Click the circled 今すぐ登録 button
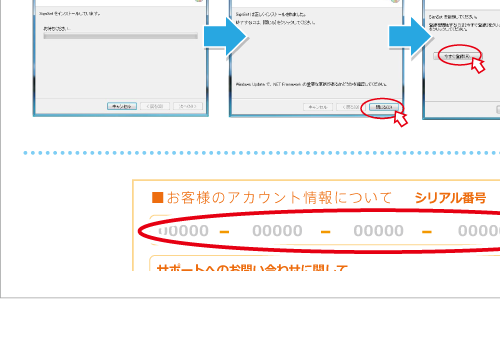Screen dimensions: 500x360 (x=458, y=56)
